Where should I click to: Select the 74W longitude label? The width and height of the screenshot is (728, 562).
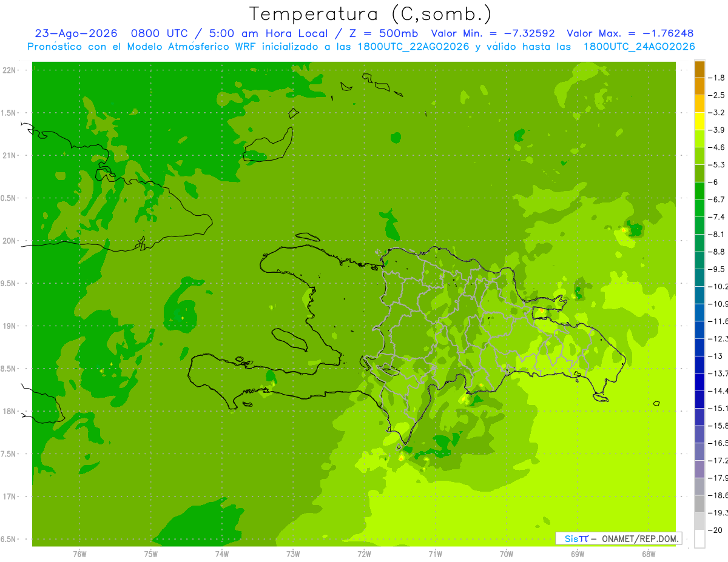point(222,554)
